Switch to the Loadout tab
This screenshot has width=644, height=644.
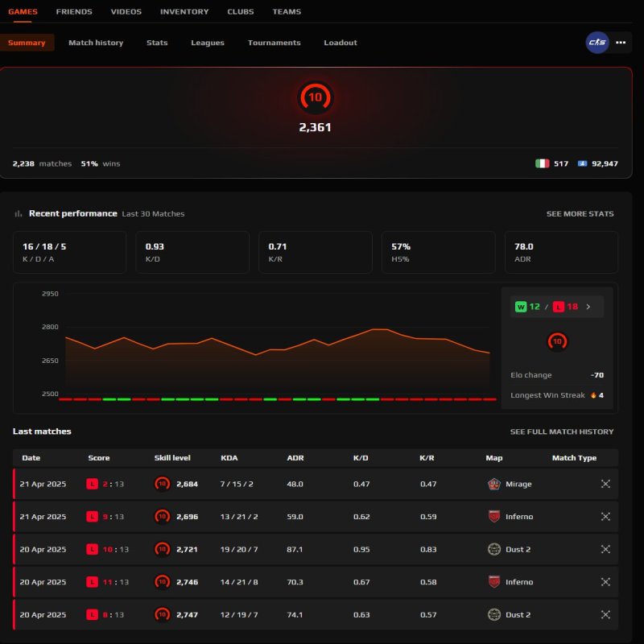pos(340,43)
